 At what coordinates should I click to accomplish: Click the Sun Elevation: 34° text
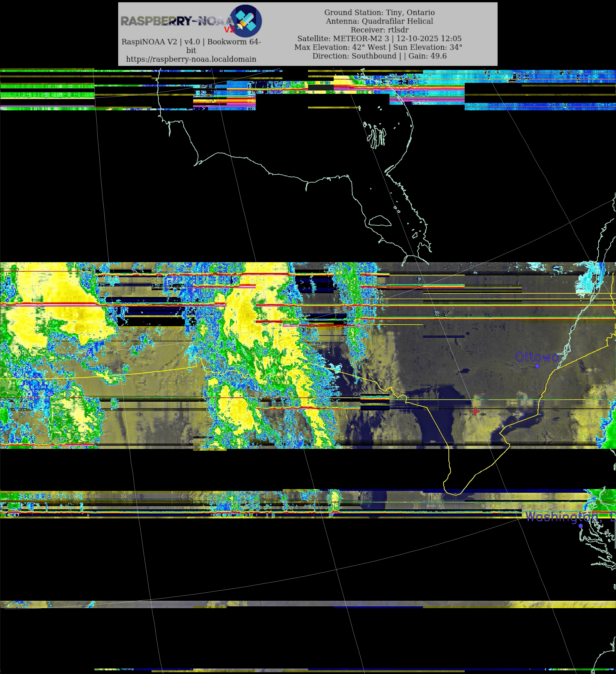(428, 47)
